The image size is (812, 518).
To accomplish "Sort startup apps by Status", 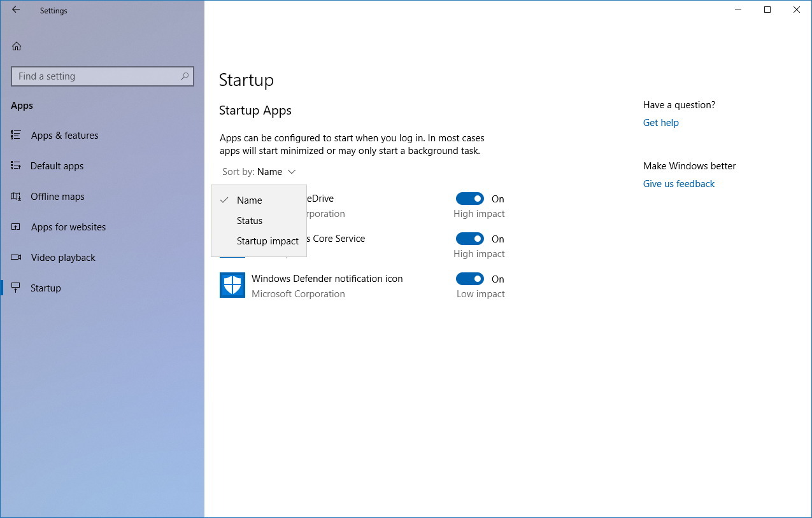I will 259,220.
